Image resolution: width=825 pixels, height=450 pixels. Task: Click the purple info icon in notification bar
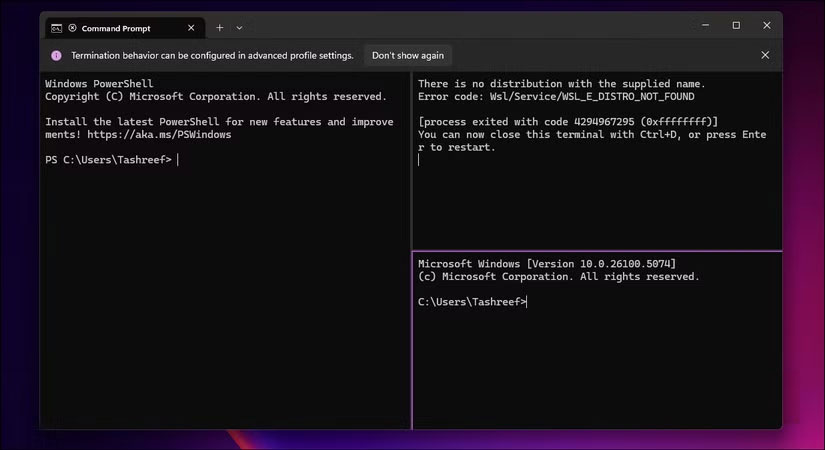click(x=56, y=55)
